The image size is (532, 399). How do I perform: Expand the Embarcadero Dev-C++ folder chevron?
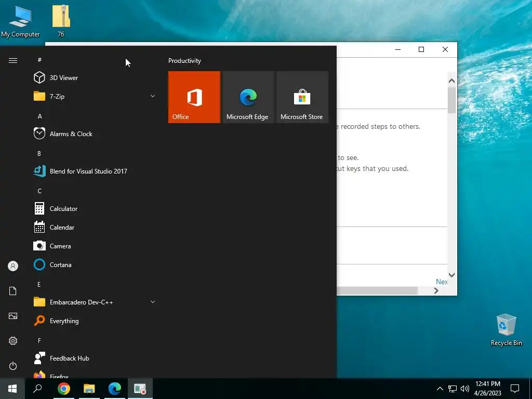153,302
